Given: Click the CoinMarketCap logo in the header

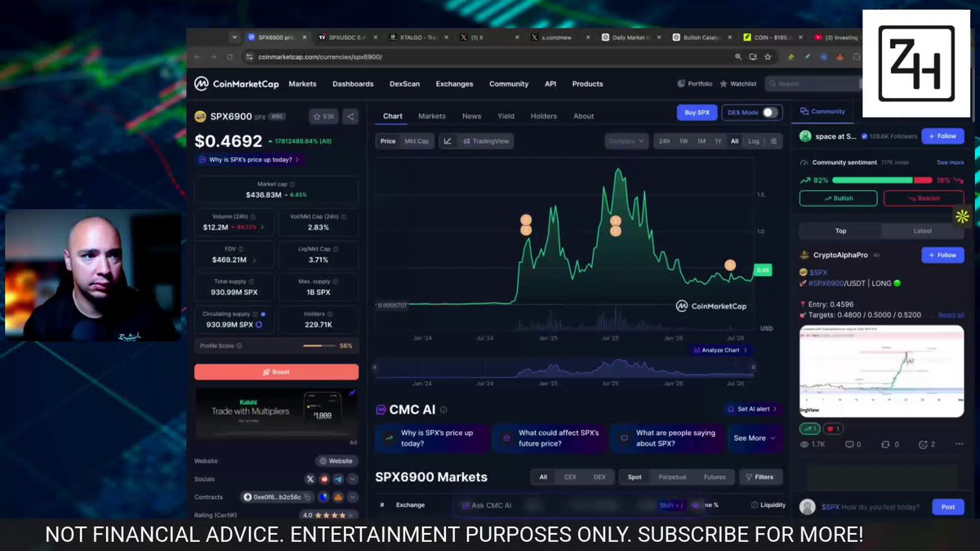Looking at the screenshot, I should point(237,83).
